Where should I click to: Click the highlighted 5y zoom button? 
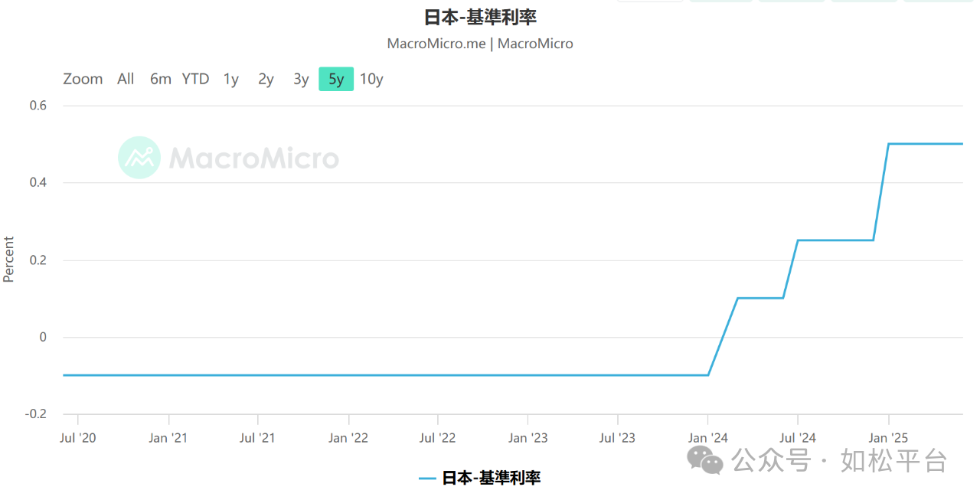[336, 79]
